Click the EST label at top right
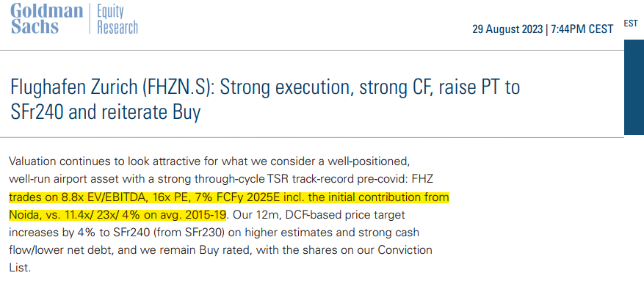Screen dimensions: 644x281 [x=631, y=23]
